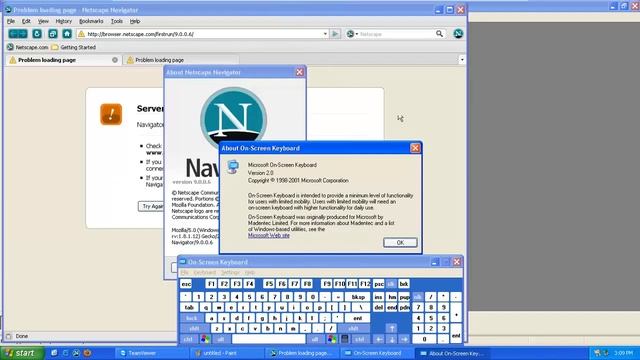Image resolution: width=640 pixels, height=360 pixels.
Task: Click the space bar on the On-Screen Keyboard
Action: click(x=269, y=339)
